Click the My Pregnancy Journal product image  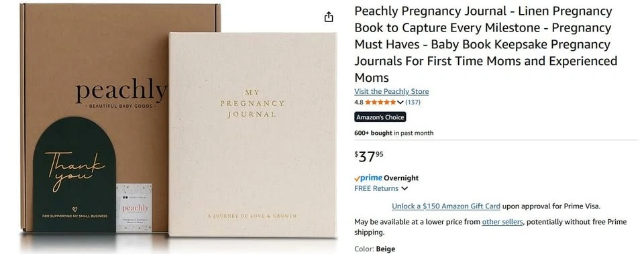tap(253, 135)
